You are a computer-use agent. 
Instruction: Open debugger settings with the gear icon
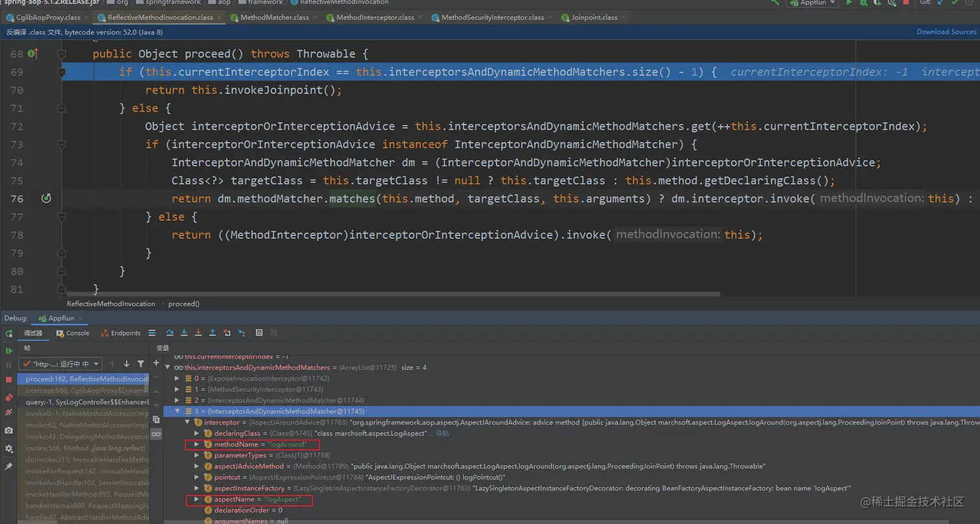tap(9, 448)
